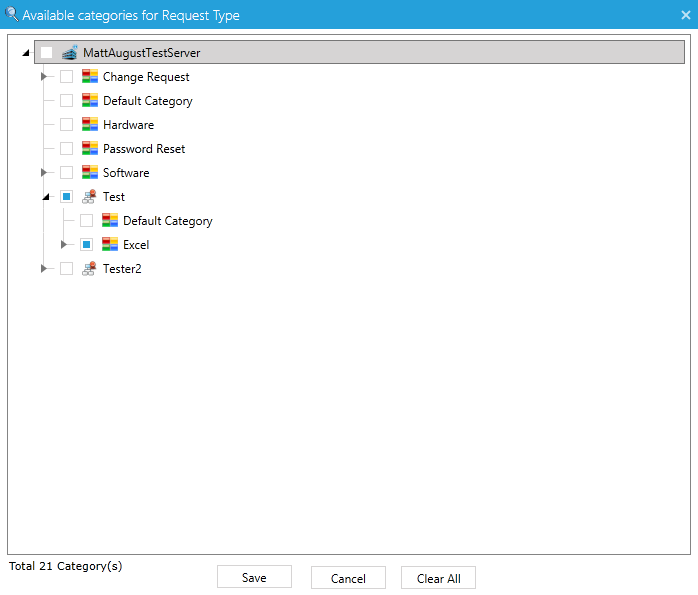
Task: Click the Default Category icon under Test
Action: tap(110, 221)
